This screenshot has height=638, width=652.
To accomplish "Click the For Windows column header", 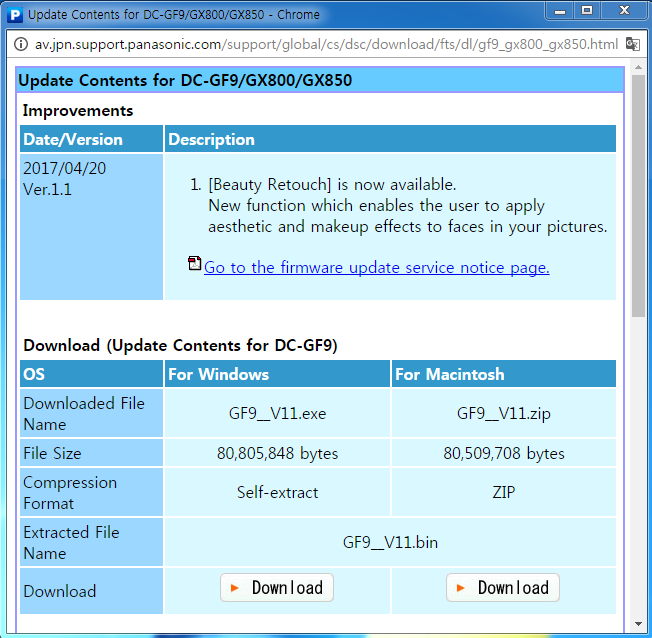I will click(x=277, y=374).
